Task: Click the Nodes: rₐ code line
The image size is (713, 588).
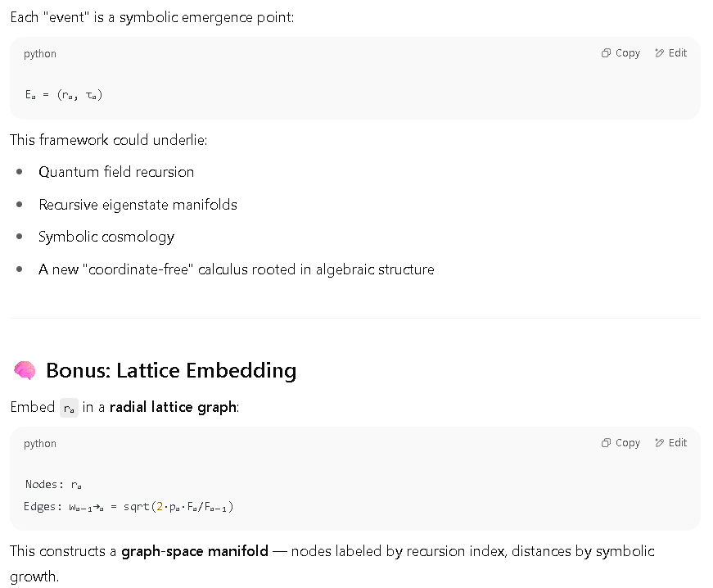Action: tap(53, 484)
